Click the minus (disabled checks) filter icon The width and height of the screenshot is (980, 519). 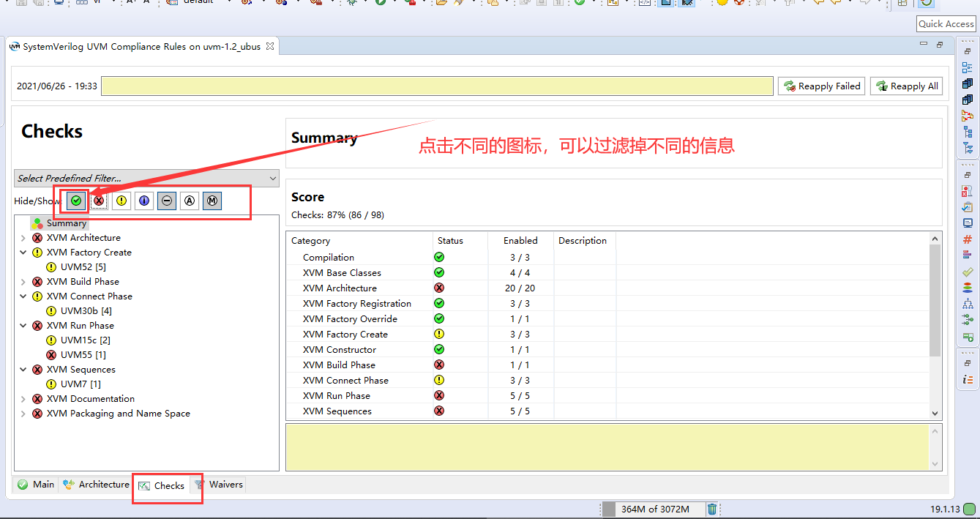click(166, 201)
